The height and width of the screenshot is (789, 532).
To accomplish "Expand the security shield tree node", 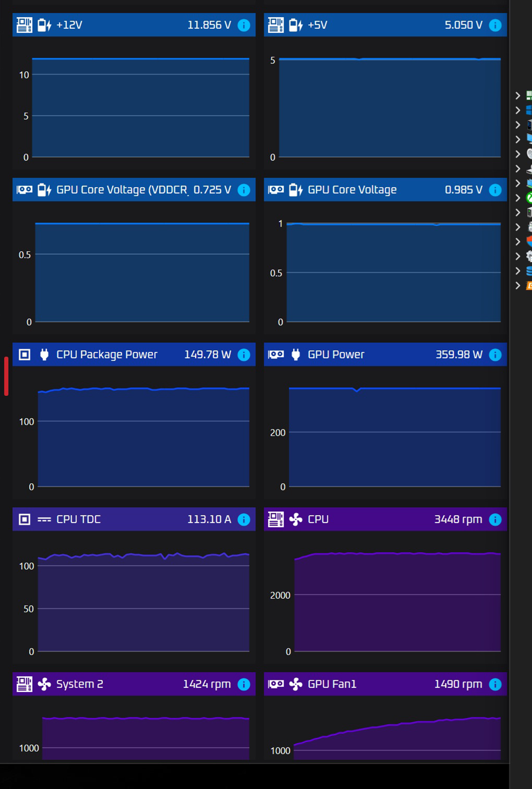I will 518,242.
